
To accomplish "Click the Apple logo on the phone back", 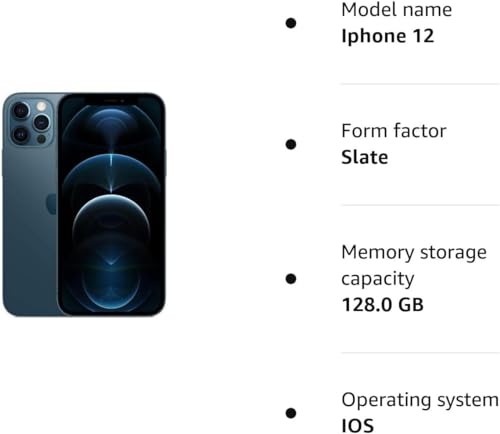I will pyautogui.click(x=51, y=204).
